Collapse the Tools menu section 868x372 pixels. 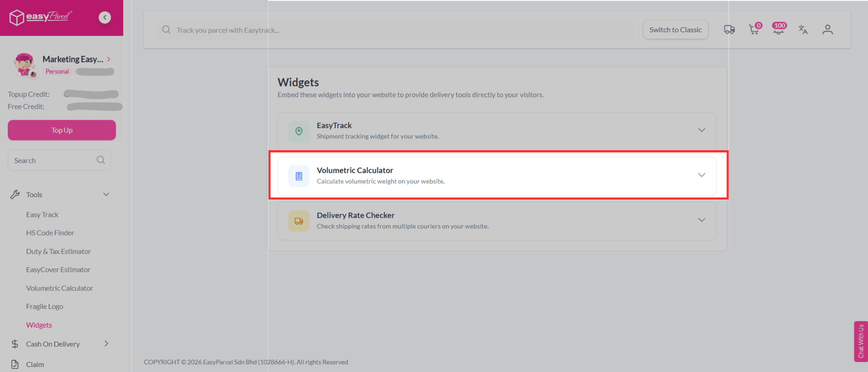[x=106, y=195]
